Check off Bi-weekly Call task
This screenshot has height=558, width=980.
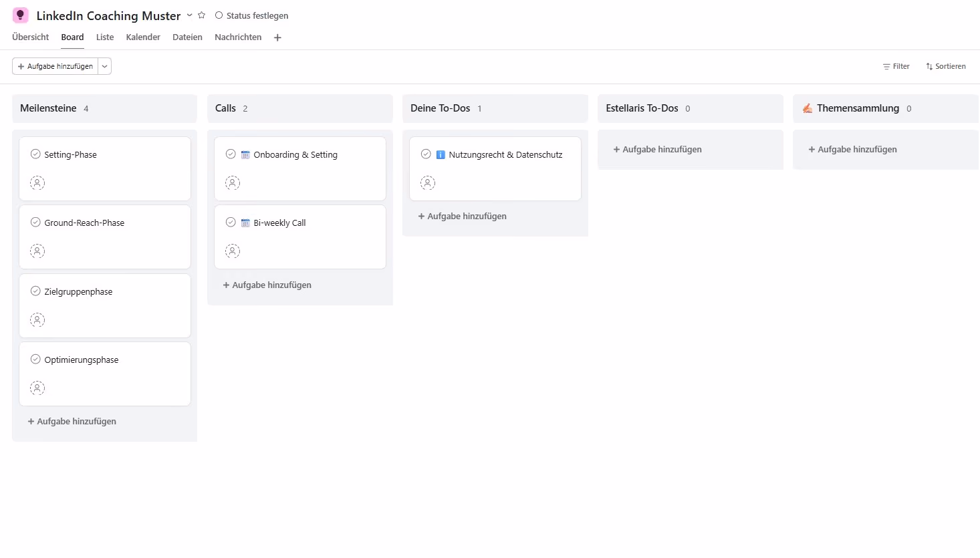[x=231, y=223]
